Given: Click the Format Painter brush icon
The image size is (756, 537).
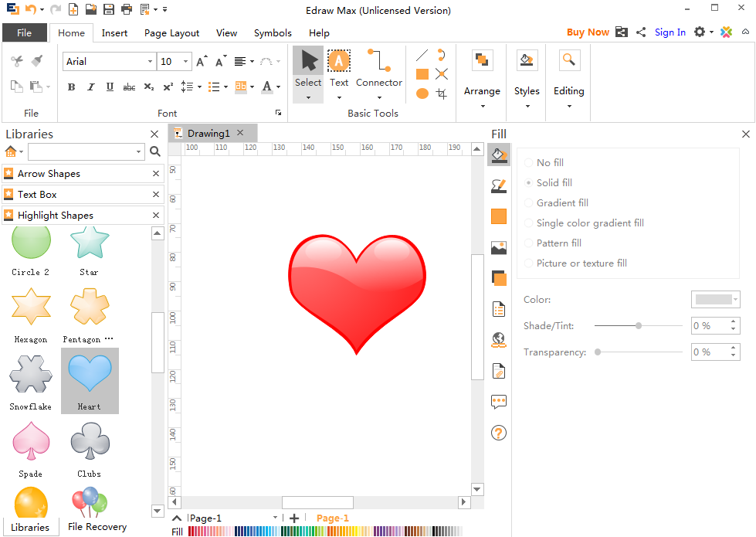Looking at the screenshot, I should coord(36,61).
